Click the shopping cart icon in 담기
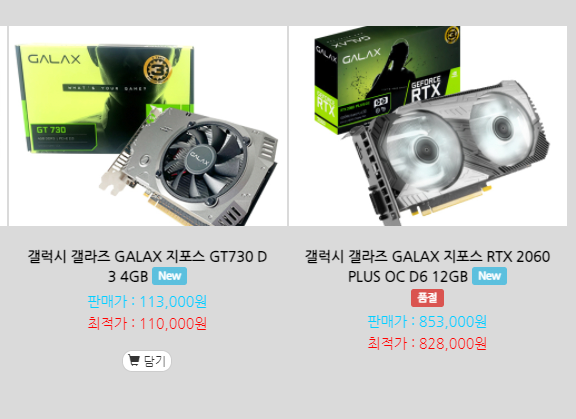The height and width of the screenshot is (419, 576). [x=134, y=361]
